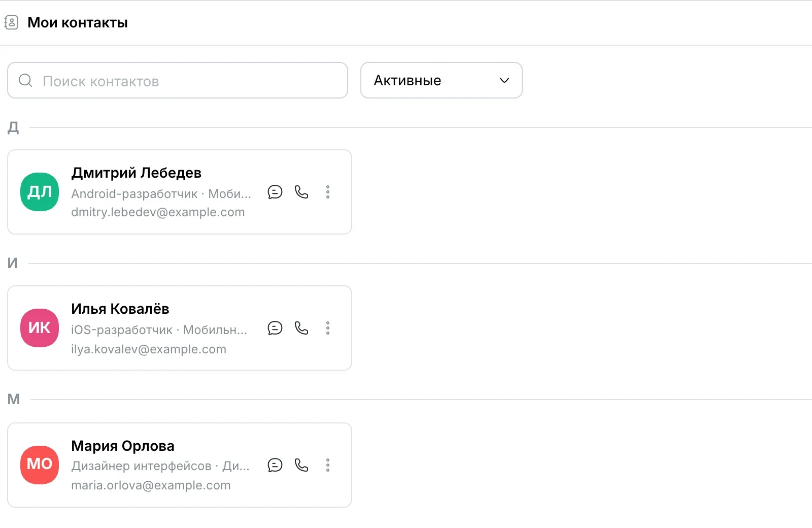
Task: Click the contacts book icon beside Мои контакты
Action: (x=11, y=22)
